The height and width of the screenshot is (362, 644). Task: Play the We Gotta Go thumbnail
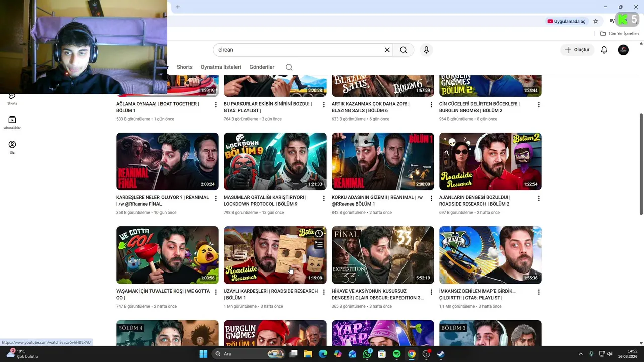coord(168,255)
